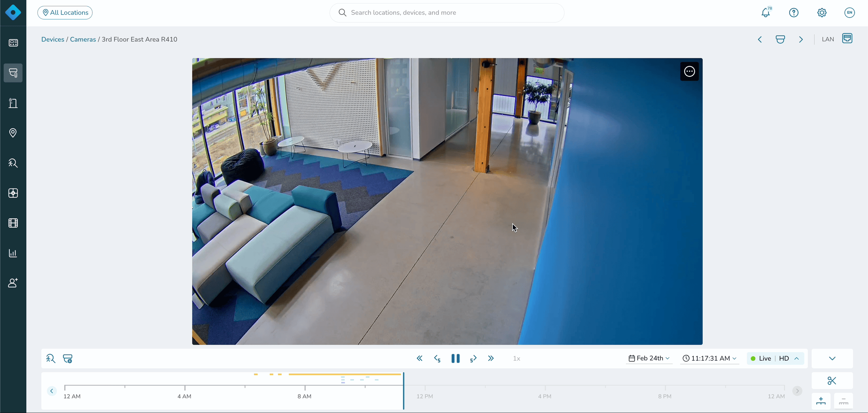This screenshot has width=868, height=413.
Task: Open the settings gear icon
Action: pyautogui.click(x=822, y=12)
